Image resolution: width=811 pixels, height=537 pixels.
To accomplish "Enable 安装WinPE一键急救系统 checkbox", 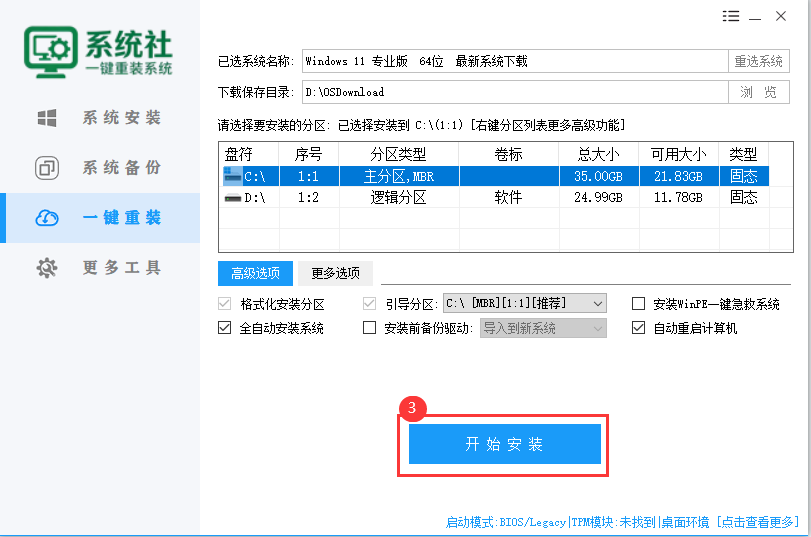I will click(639, 304).
